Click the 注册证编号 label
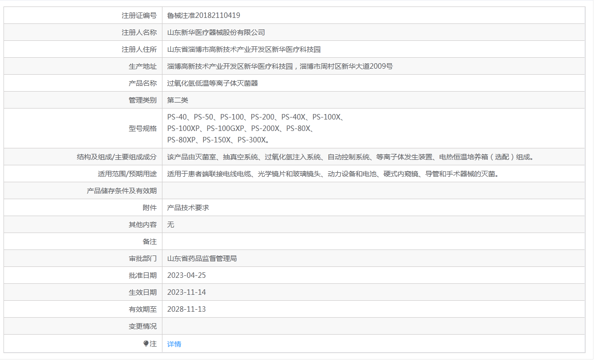Viewport: 596px width, 364px height. (x=139, y=15)
